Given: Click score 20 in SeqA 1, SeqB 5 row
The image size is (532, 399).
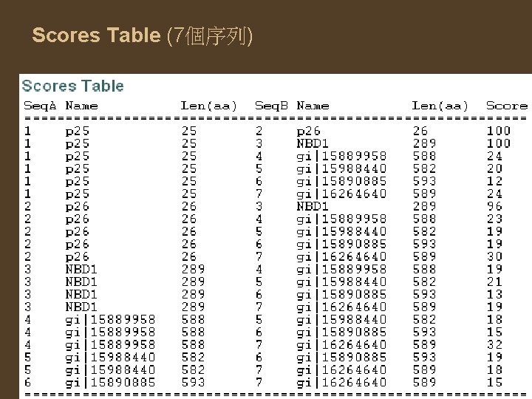Looking at the screenshot, I should coord(494,168).
